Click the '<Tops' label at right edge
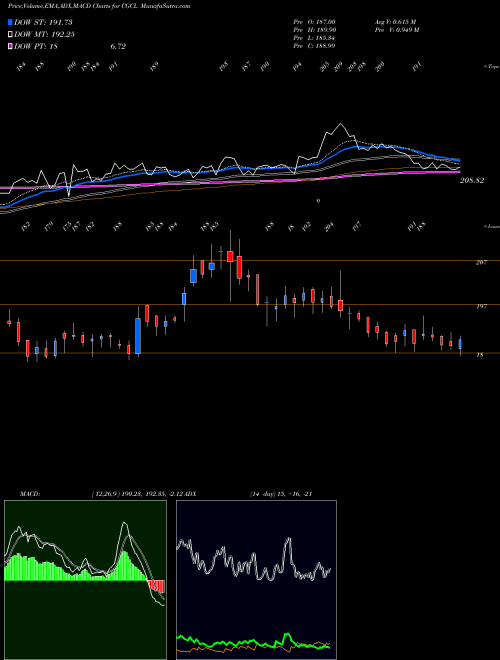The width and height of the screenshot is (500, 660). coord(491,67)
